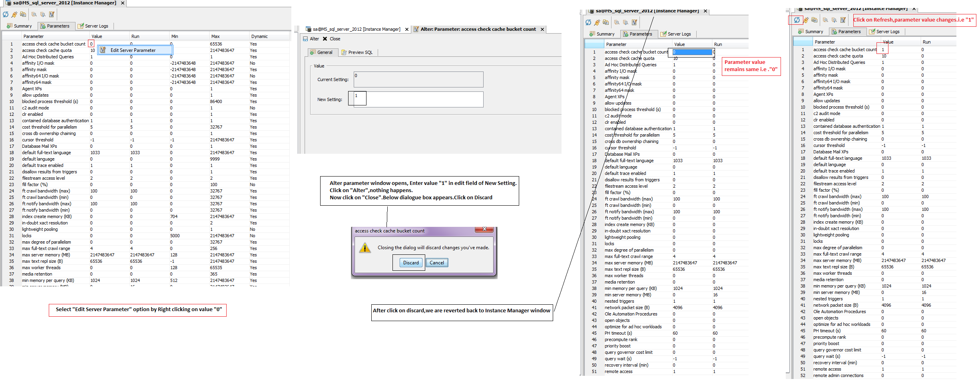The height and width of the screenshot is (385, 980).
Task: Click plug connection icon in rightmost panel toolbar
Action: click(x=806, y=20)
